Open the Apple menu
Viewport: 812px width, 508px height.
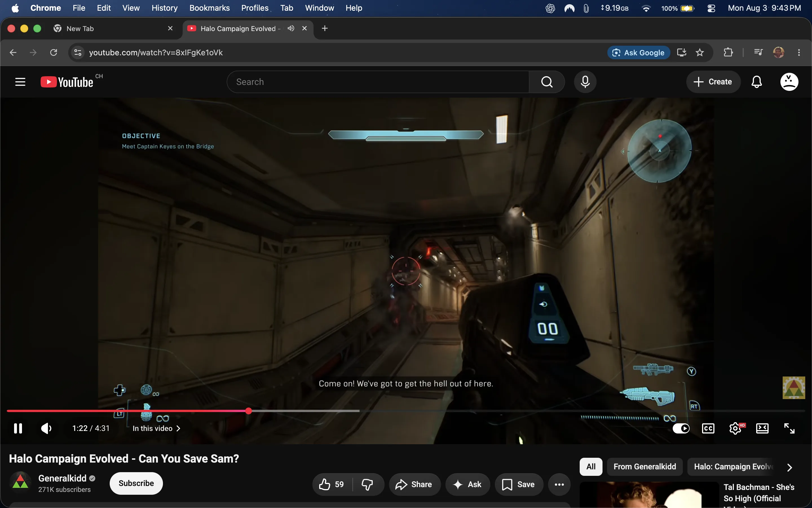(x=15, y=8)
